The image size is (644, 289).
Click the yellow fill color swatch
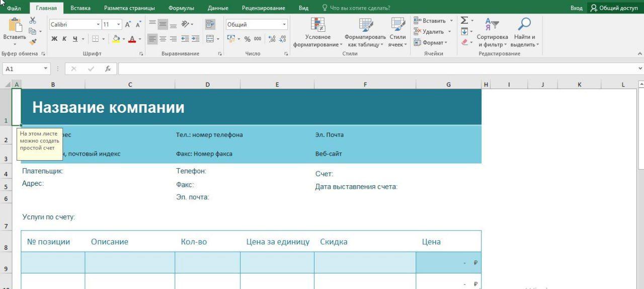116,39
